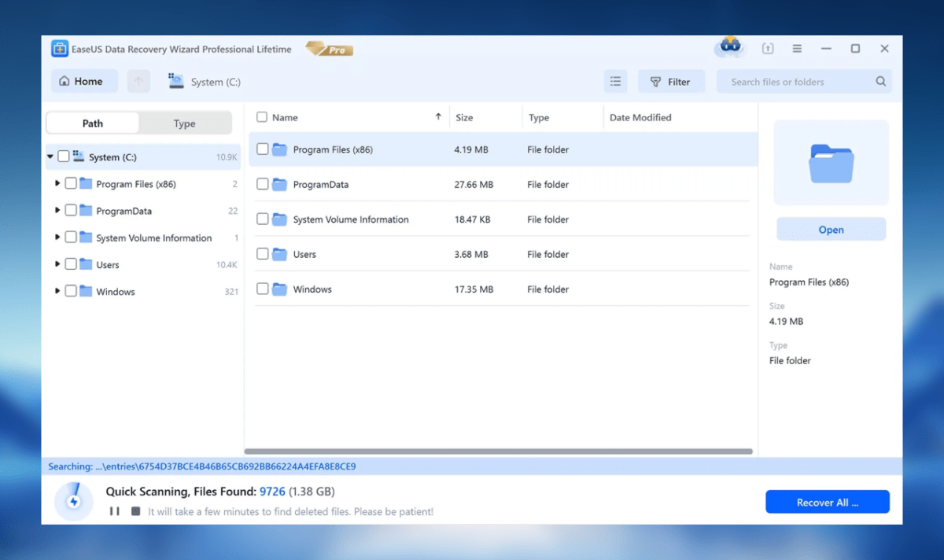Check the Program Files (x86) tree checkbox

pyautogui.click(x=71, y=184)
